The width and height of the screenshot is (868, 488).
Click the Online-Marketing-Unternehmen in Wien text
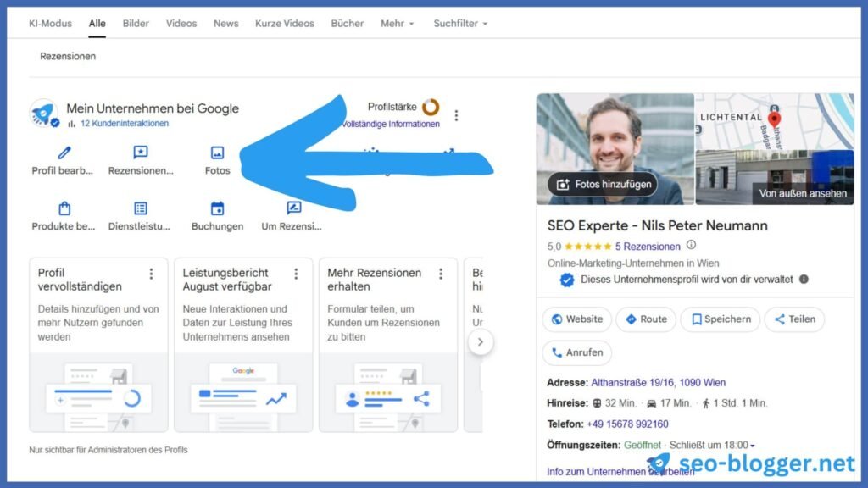coord(633,263)
